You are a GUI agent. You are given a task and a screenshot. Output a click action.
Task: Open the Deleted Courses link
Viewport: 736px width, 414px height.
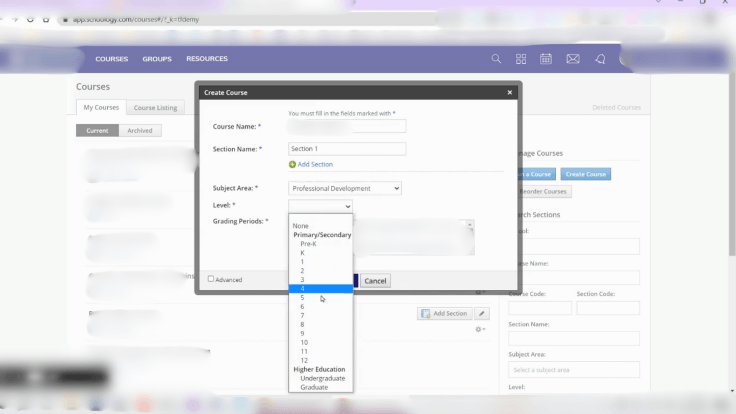pos(616,107)
